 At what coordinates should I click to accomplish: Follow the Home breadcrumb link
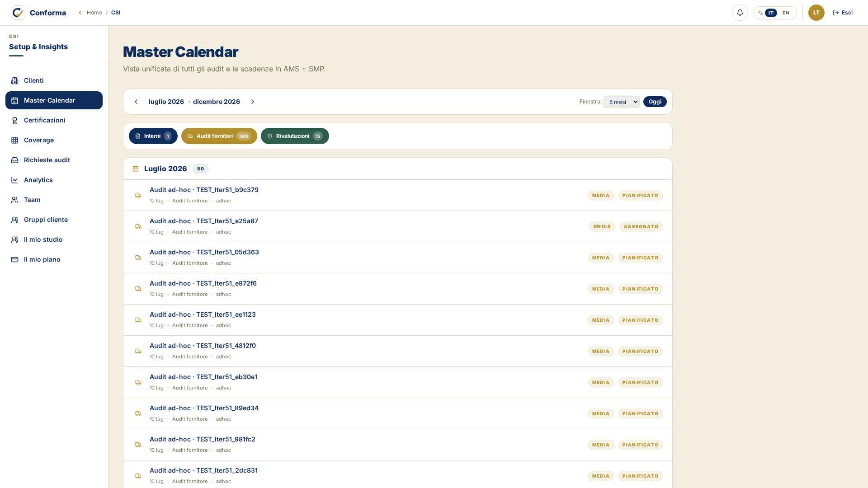click(94, 13)
